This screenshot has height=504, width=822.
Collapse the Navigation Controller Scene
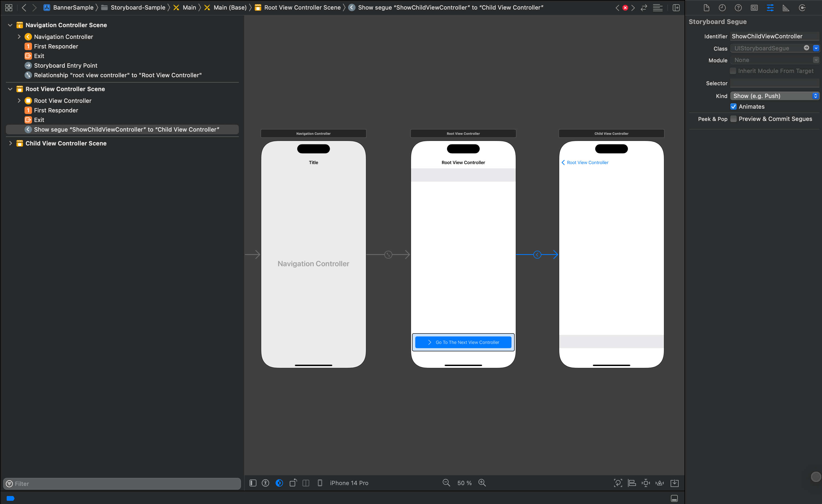pos(10,25)
